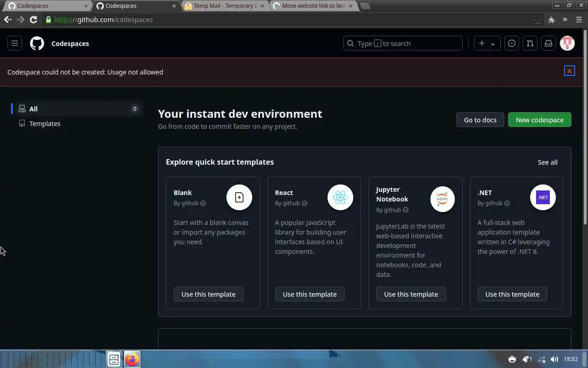588x368 pixels.
Task: Click the browser back arrow
Action: pos(7,19)
